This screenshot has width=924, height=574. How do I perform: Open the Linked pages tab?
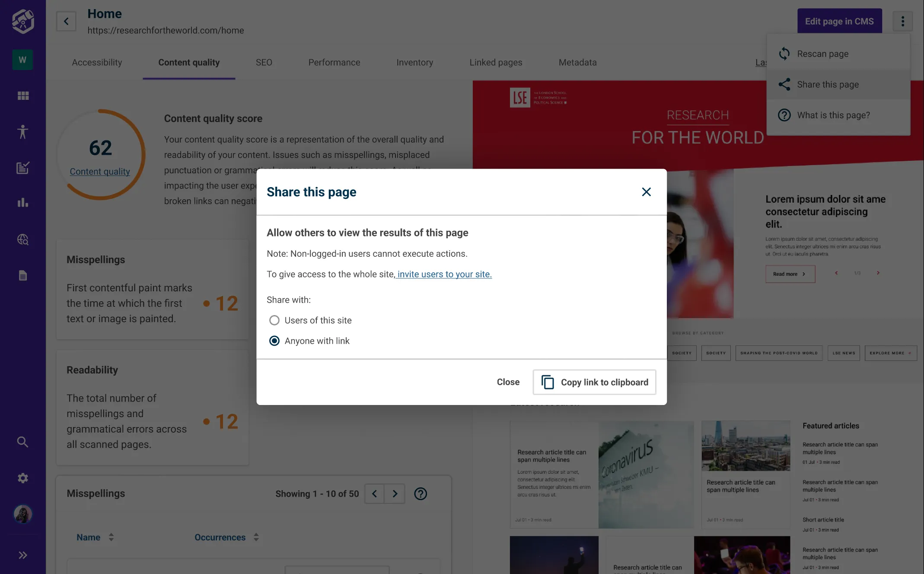(x=496, y=62)
